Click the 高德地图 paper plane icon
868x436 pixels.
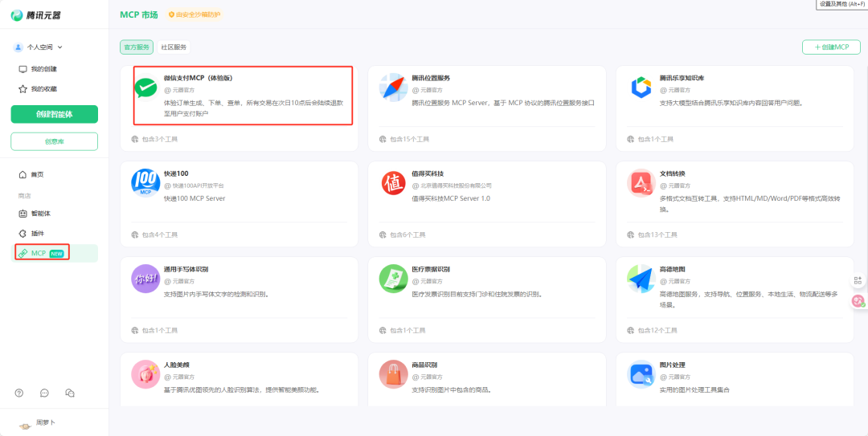641,279
